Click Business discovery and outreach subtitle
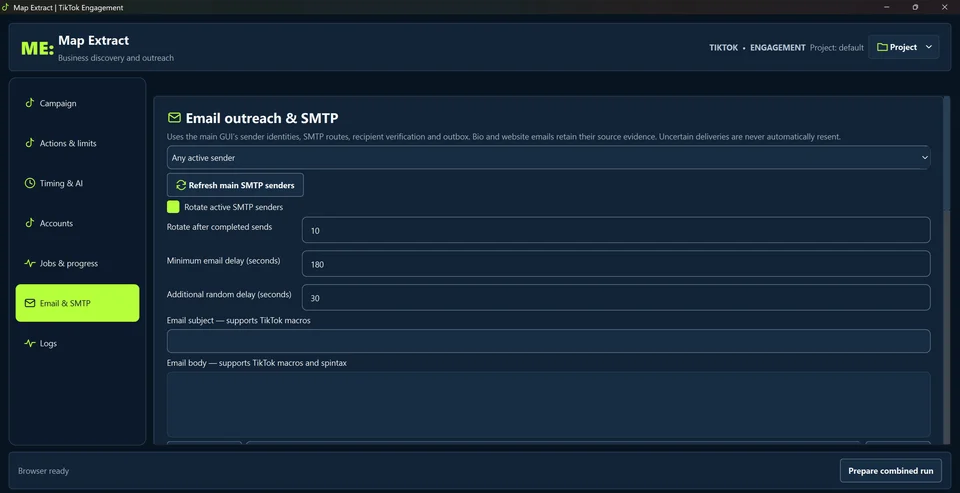The image size is (960, 493). click(116, 58)
